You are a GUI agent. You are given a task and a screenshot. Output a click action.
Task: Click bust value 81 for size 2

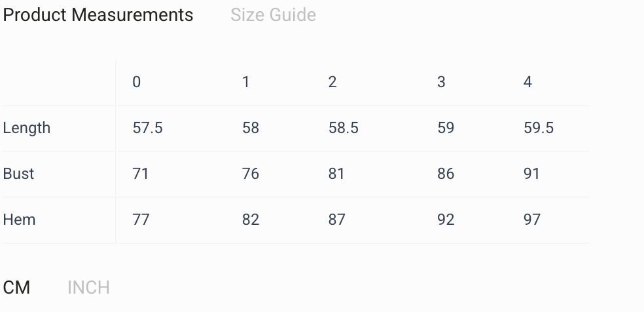click(x=336, y=174)
